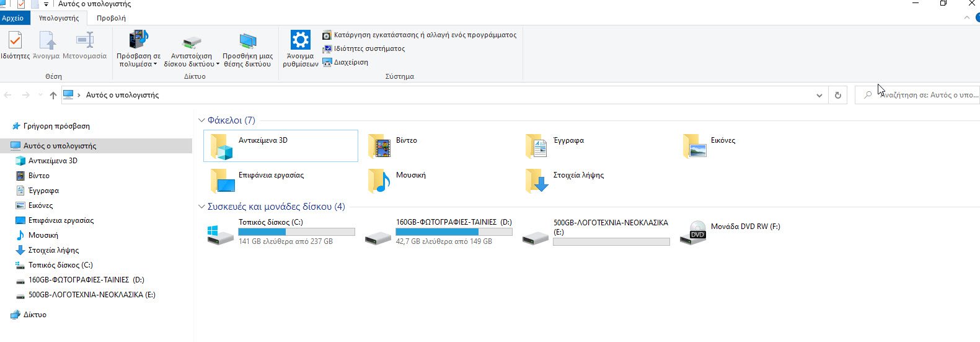Open the address bar history dropdown

(x=819, y=95)
